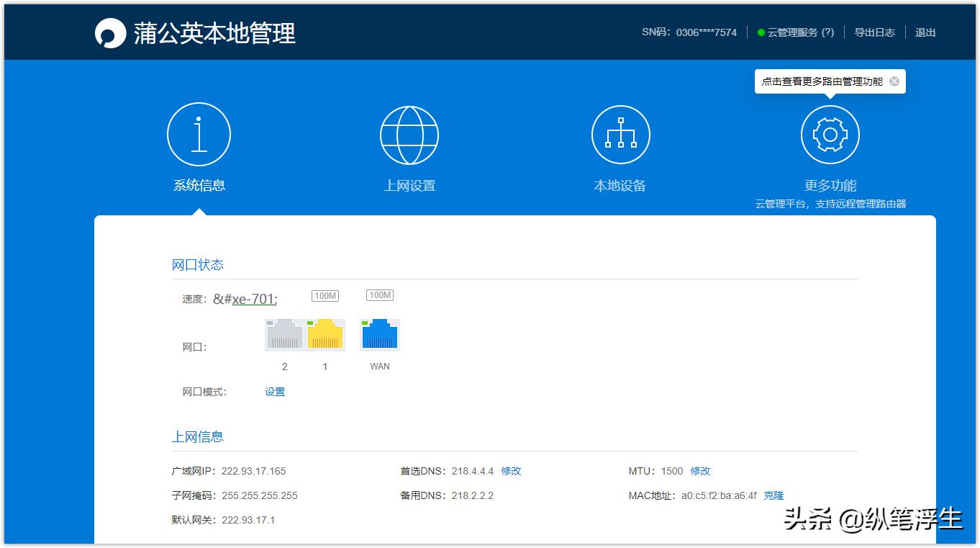Open the 更多功能 gear icon
This screenshot has height=548, width=980.
tap(830, 134)
